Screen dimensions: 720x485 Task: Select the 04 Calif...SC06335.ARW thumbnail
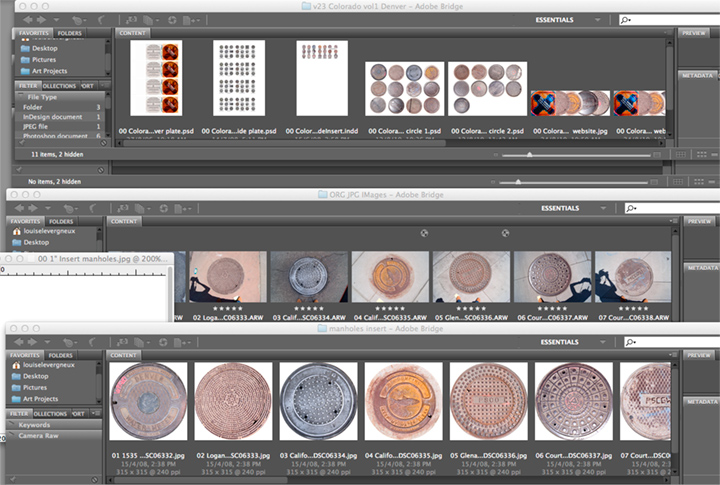(x=390, y=276)
